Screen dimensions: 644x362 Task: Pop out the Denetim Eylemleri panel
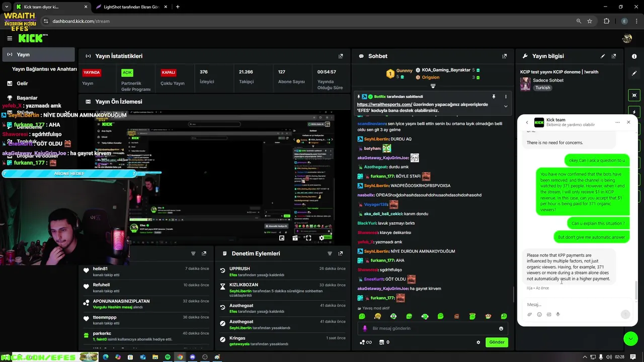coord(341,253)
